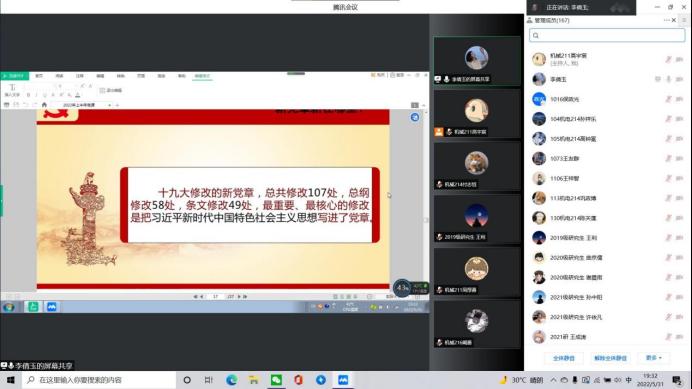Open the Windows notification center icon
The height and width of the screenshot is (389, 692).
677,380
